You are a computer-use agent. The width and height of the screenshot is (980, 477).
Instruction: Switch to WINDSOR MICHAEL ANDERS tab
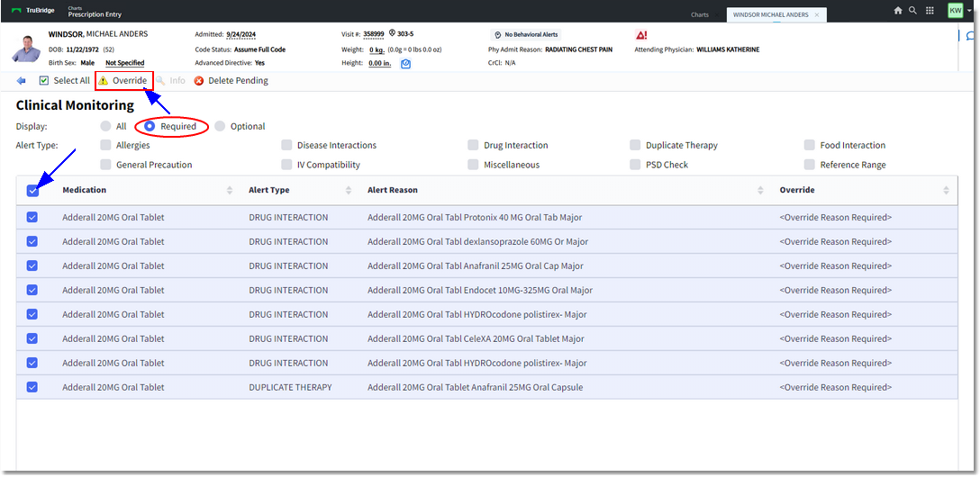click(x=770, y=14)
